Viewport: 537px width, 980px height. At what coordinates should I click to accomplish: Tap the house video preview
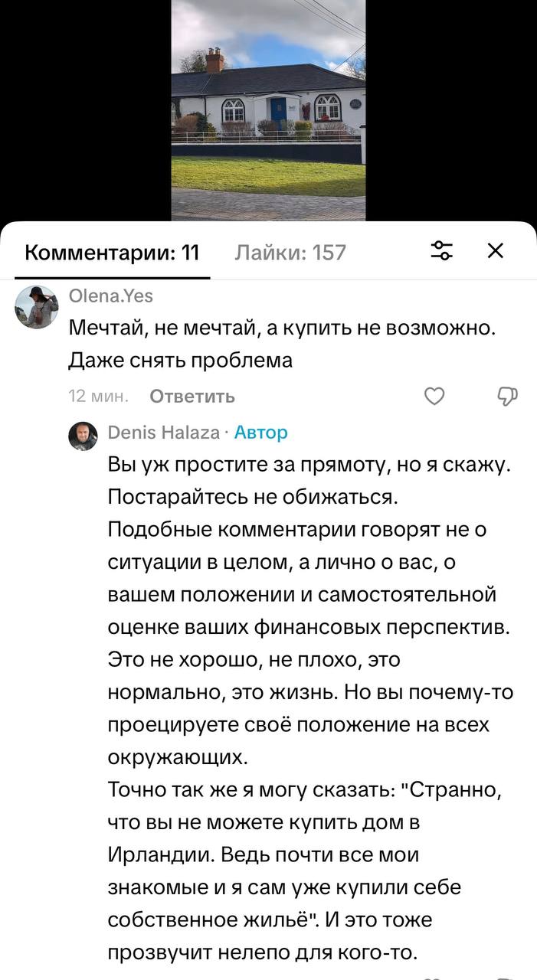[x=268, y=110]
